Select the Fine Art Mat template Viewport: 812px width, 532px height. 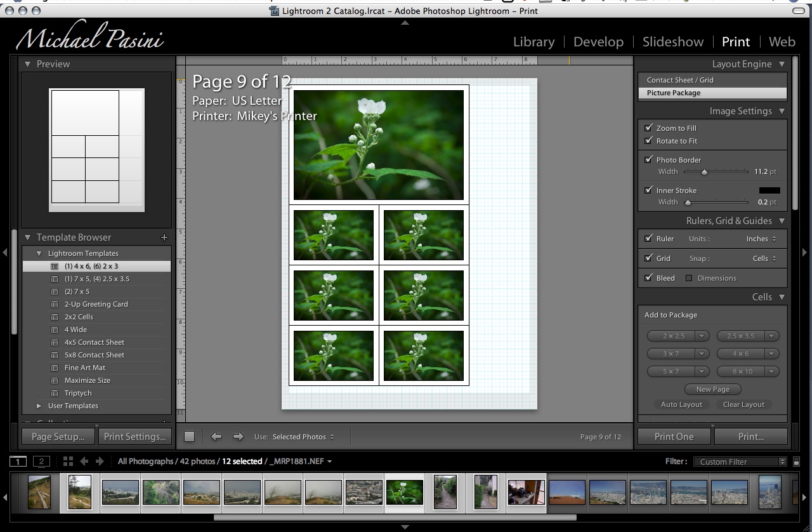coord(85,368)
